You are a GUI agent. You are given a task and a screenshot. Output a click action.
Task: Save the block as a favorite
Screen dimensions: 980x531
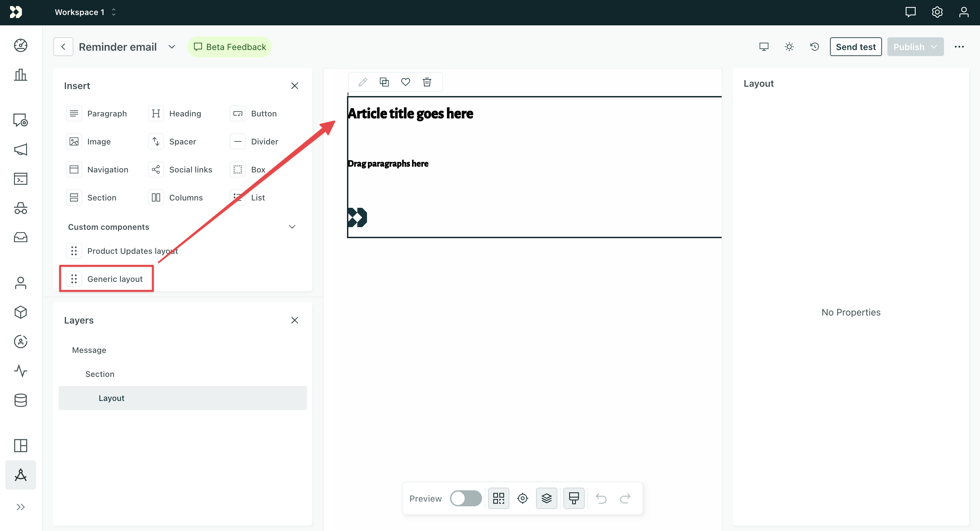(405, 82)
